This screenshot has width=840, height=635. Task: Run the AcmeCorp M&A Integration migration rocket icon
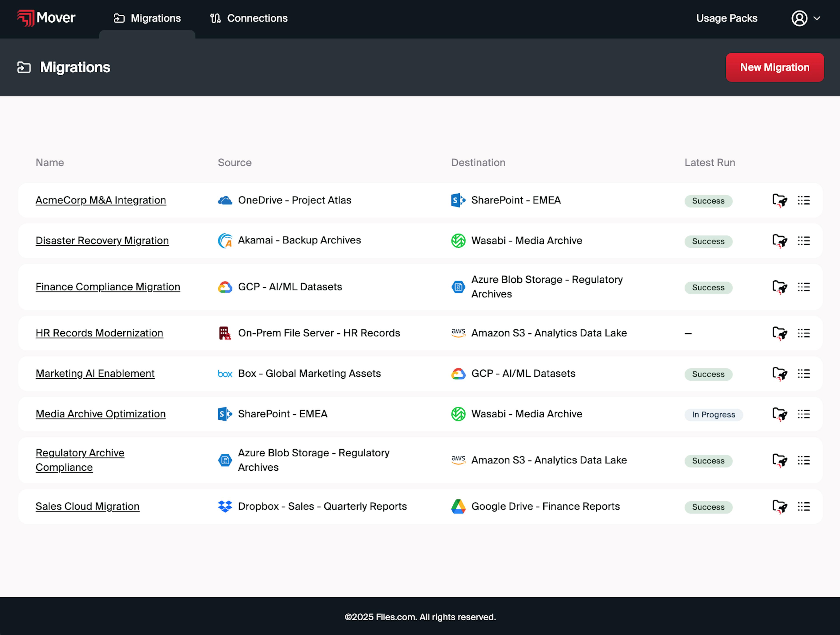tap(779, 200)
